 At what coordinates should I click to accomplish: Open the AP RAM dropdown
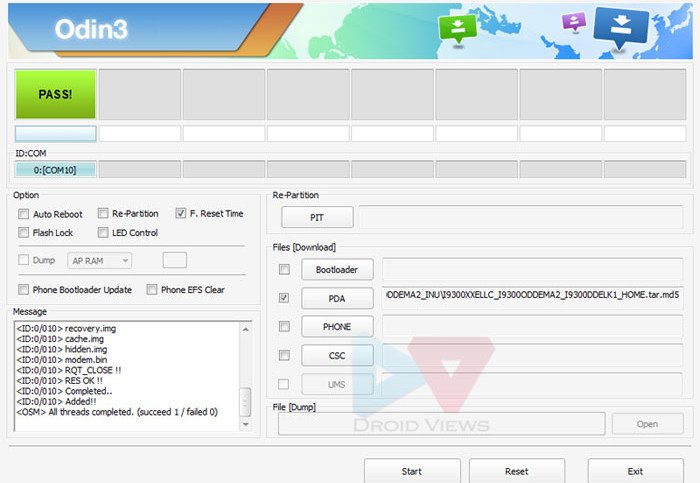(100, 261)
